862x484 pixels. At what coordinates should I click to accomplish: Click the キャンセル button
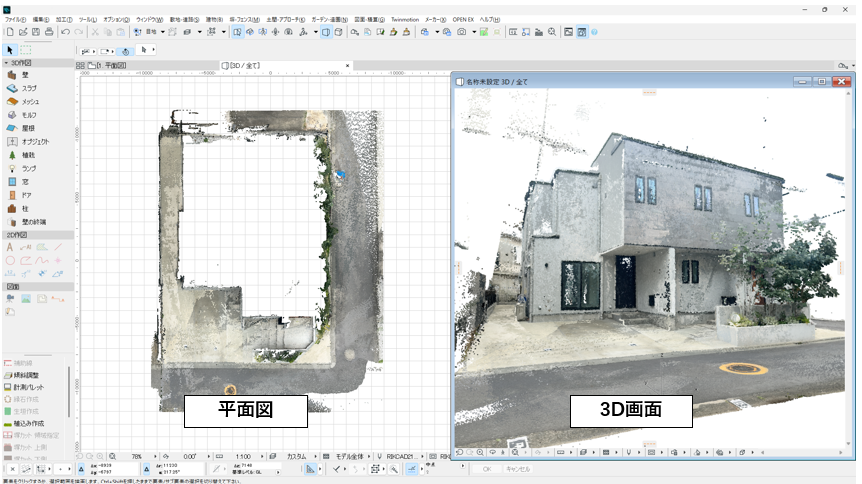517,468
